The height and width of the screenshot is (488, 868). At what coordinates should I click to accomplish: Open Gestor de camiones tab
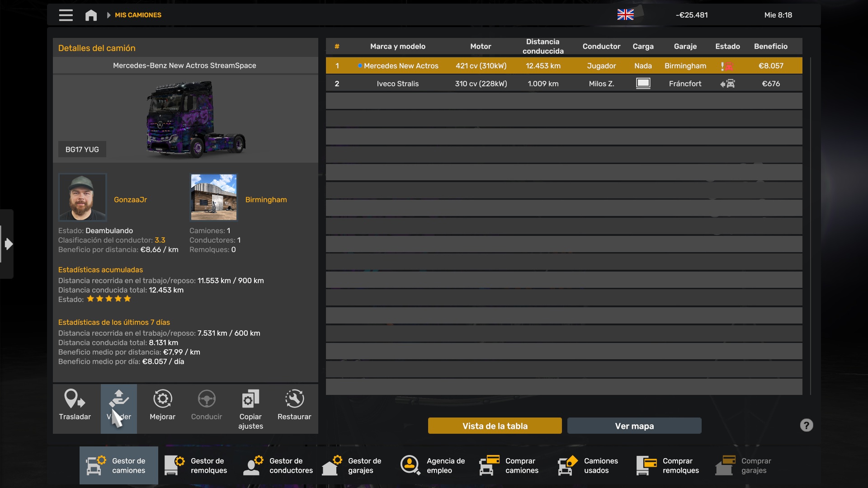pyautogui.click(x=119, y=465)
